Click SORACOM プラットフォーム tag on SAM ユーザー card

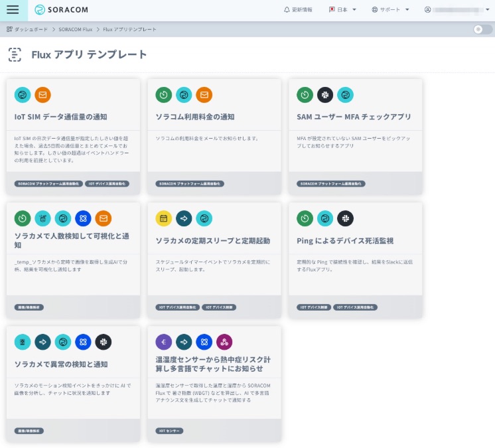[331, 184]
